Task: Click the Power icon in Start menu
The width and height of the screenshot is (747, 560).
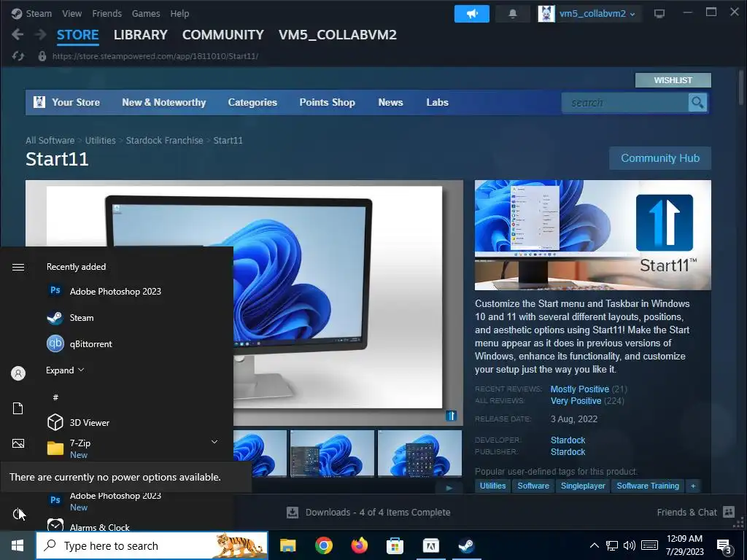Action: (18, 514)
